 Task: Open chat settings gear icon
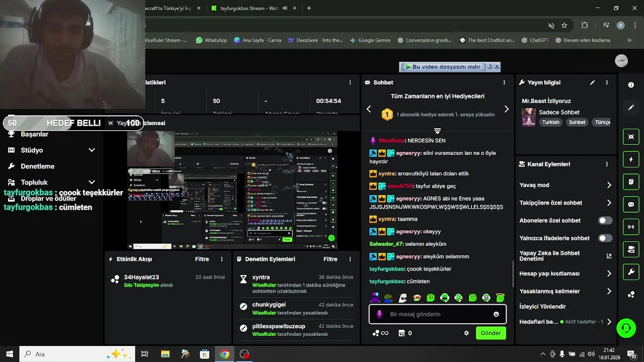click(466, 333)
